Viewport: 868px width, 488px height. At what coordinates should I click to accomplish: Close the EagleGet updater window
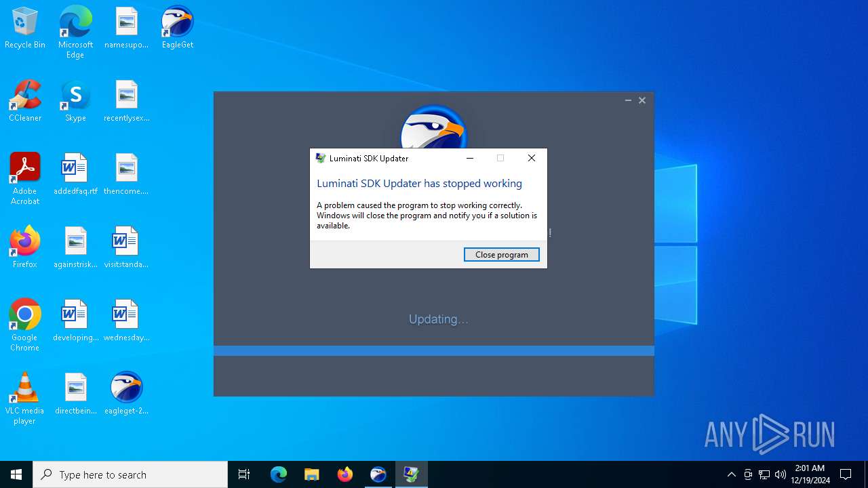642,100
